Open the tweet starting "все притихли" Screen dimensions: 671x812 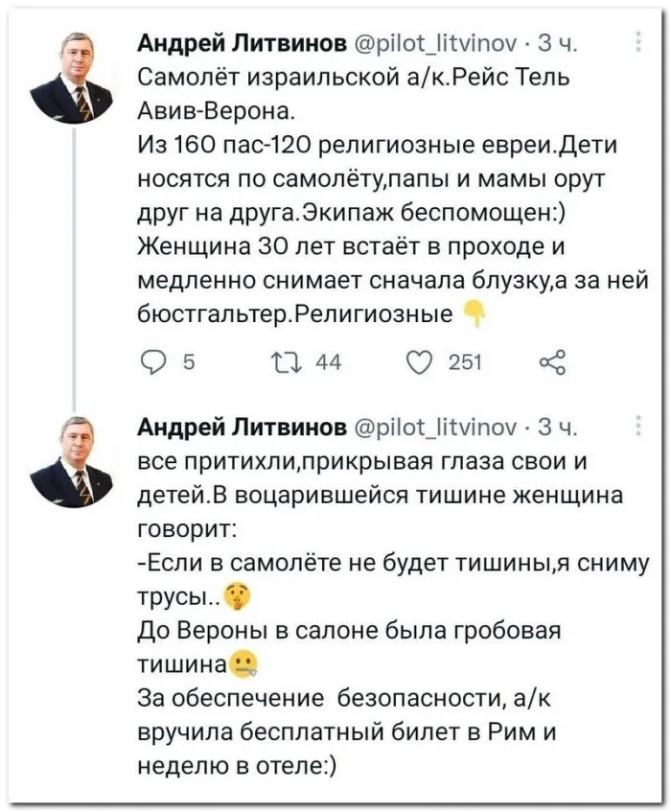click(383, 594)
